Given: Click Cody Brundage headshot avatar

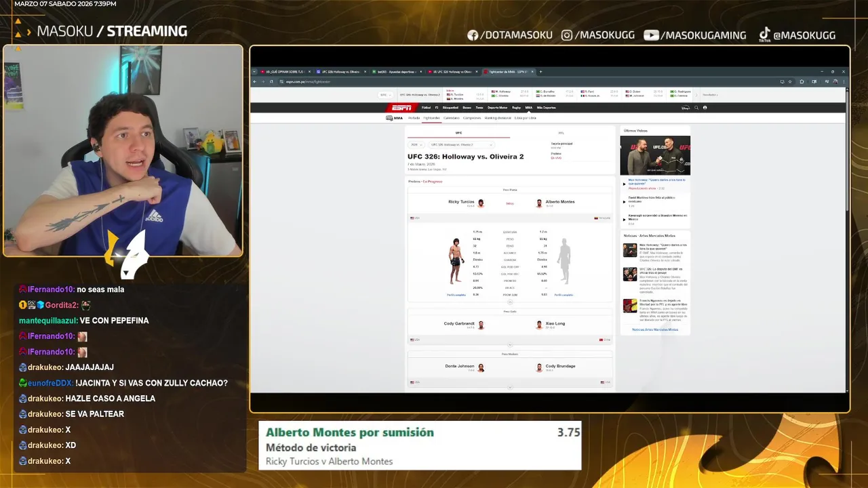Looking at the screenshot, I should pos(539,367).
